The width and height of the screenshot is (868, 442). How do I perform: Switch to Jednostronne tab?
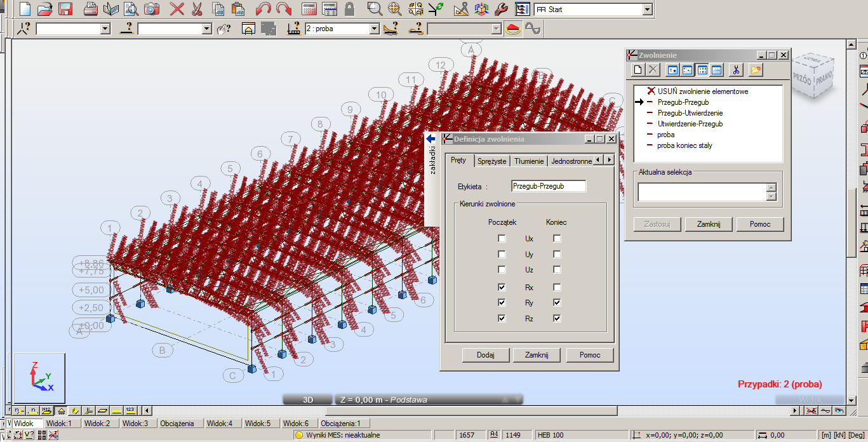(571, 161)
